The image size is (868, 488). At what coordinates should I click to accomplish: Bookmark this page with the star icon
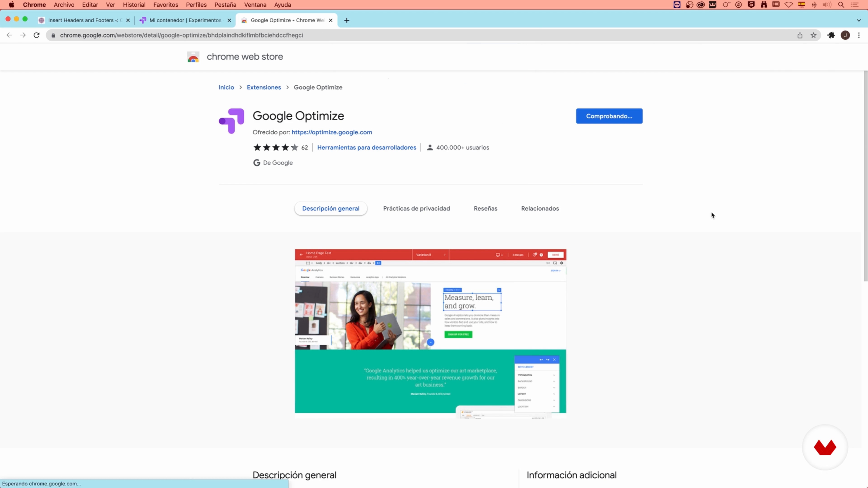[814, 35]
